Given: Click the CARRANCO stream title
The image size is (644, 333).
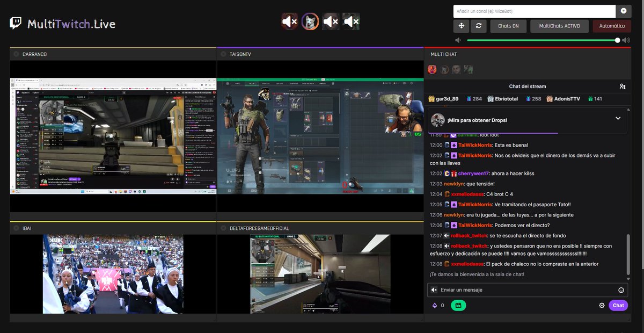Looking at the screenshot, I should [34, 54].
